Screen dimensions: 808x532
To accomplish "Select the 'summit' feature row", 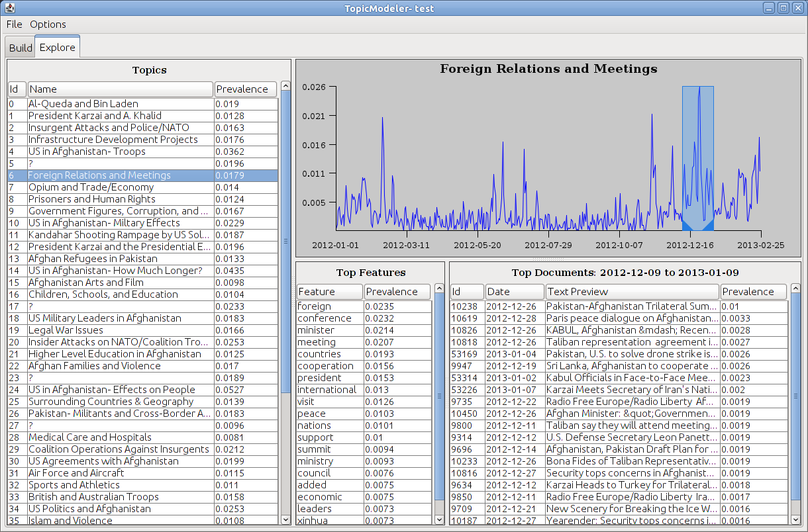I will point(329,449).
